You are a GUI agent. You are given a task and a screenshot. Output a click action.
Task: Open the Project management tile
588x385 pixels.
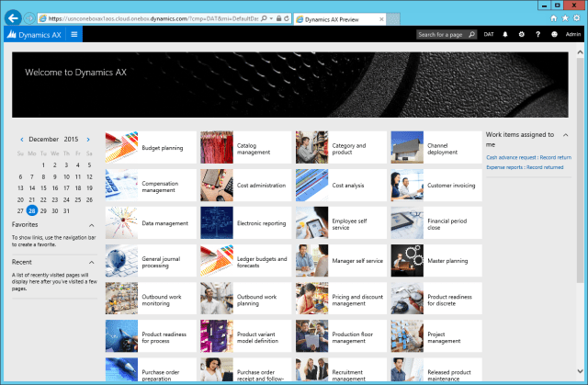point(436,336)
